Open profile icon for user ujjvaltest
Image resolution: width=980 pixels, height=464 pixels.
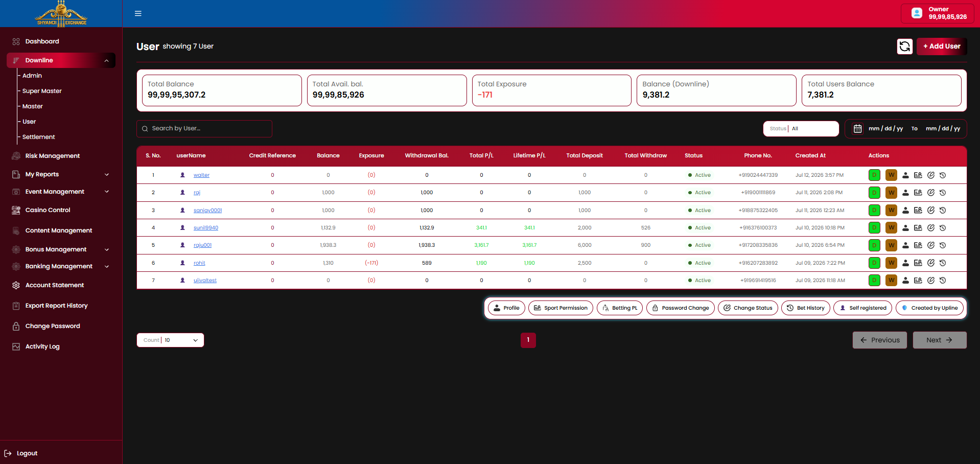point(905,281)
